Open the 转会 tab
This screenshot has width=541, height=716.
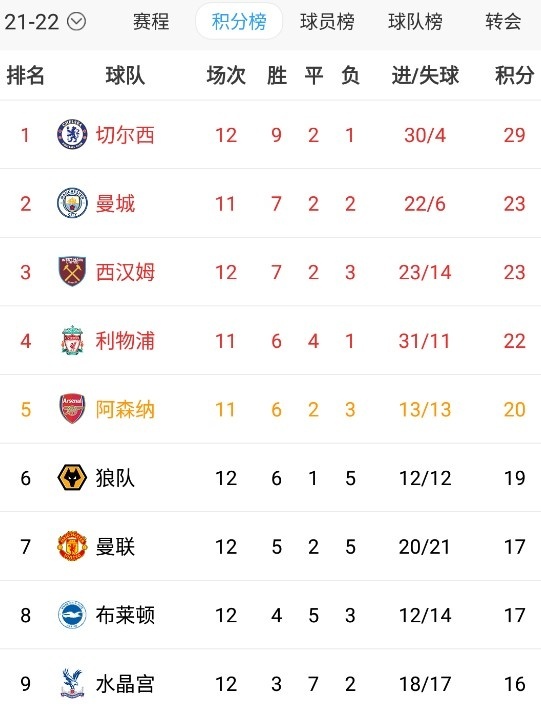click(504, 21)
